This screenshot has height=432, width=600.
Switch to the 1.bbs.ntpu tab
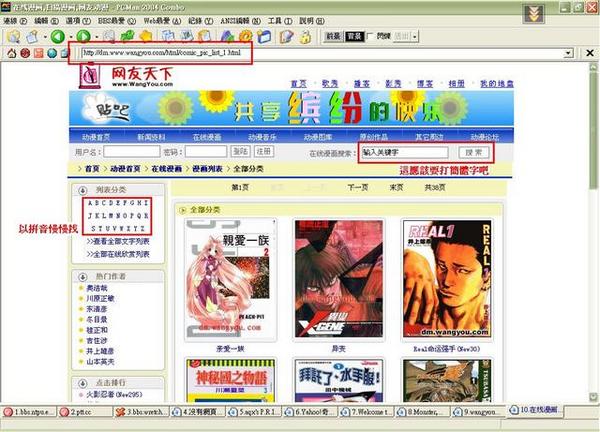coord(29,412)
